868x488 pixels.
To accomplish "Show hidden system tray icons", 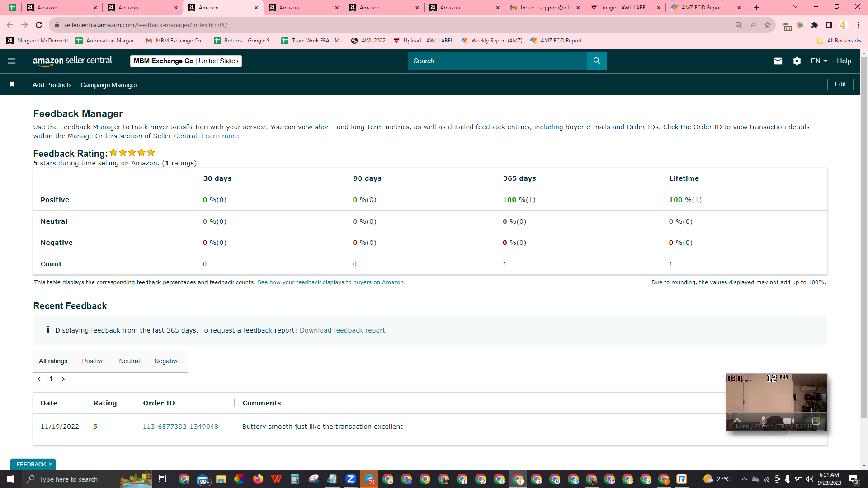I will tap(744, 479).
